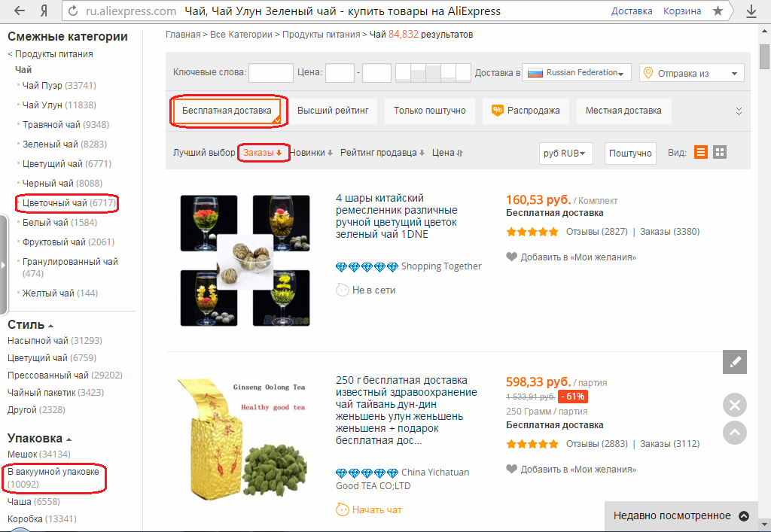Bookmark page using star icon
Screen dimensions: 771x532
click(x=718, y=11)
